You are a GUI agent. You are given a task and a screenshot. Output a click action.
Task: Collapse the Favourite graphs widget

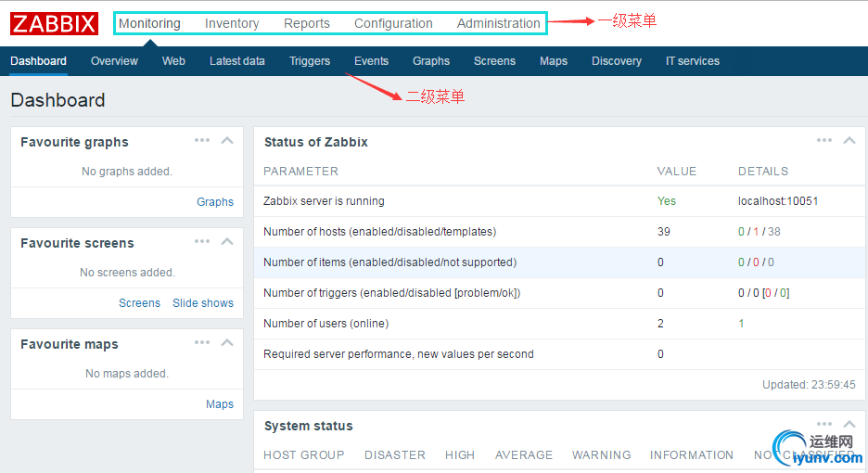tap(227, 140)
